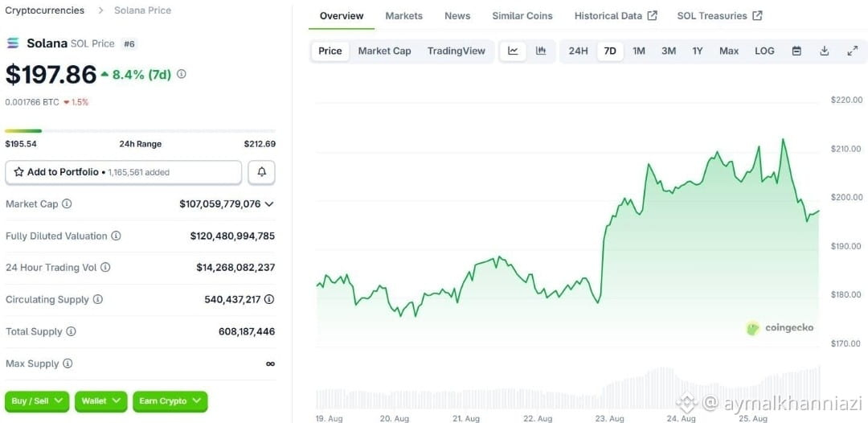Expand the Market Cap value chevron

[x=269, y=203]
